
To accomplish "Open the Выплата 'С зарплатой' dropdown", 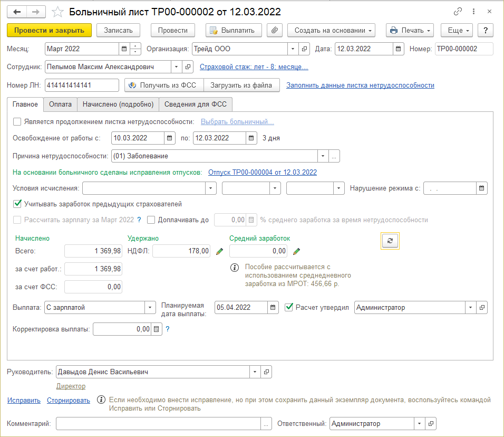I will 150,307.
